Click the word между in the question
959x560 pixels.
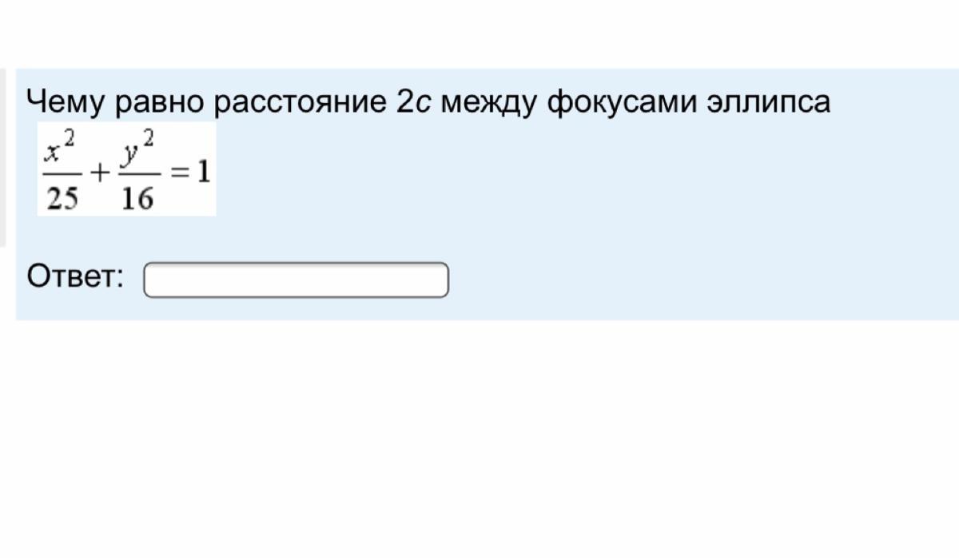pos(488,102)
